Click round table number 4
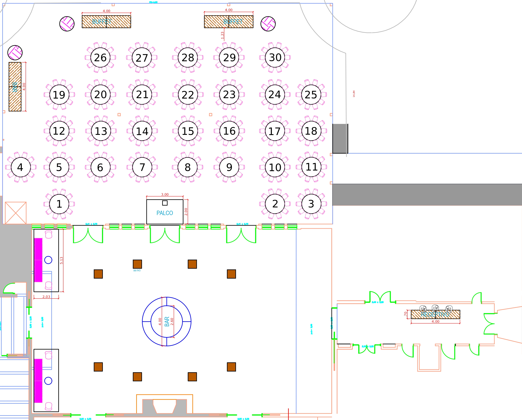 coord(21,167)
